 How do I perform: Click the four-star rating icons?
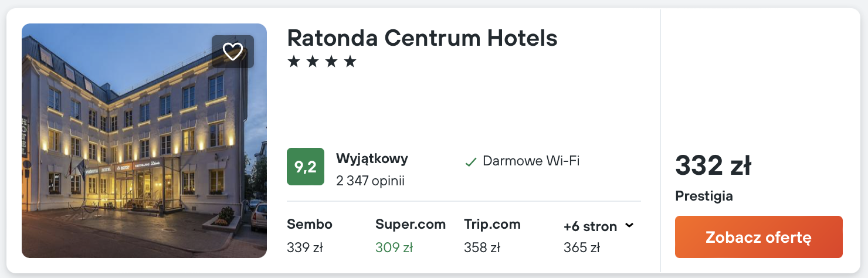point(321,62)
